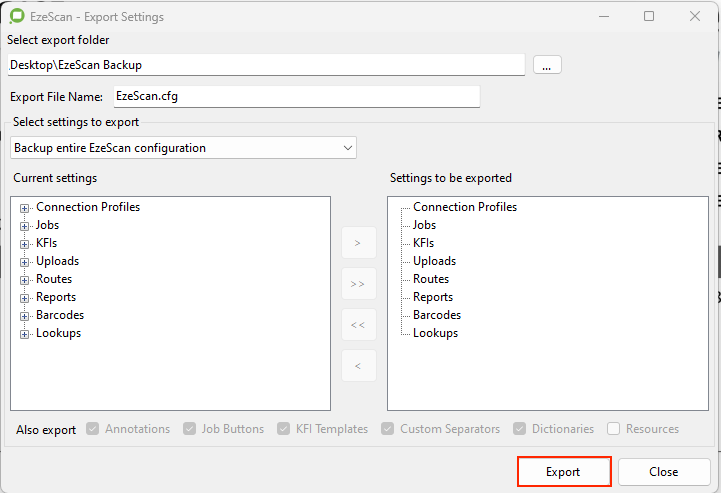Expand the Connection Profiles tree node

25,208
